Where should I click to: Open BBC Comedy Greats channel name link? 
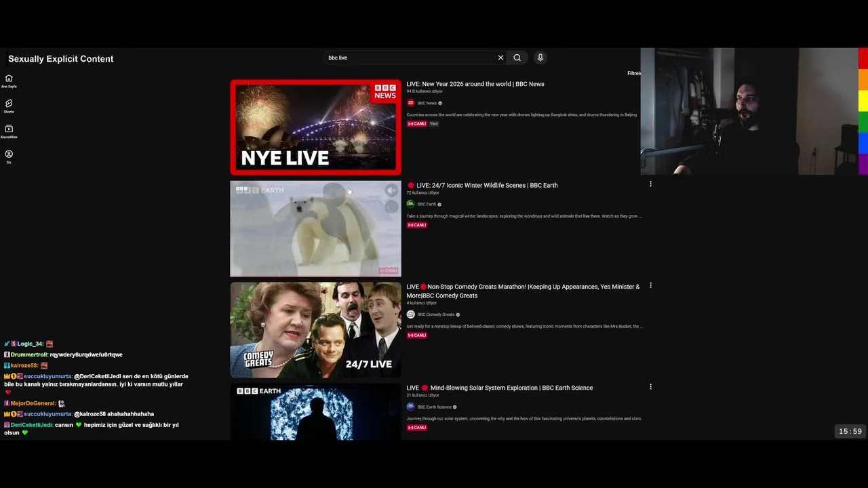(436, 314)
